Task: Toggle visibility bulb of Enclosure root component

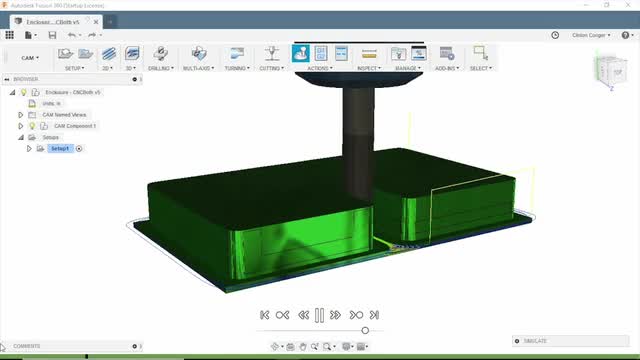Action: [x=24, y=92]
